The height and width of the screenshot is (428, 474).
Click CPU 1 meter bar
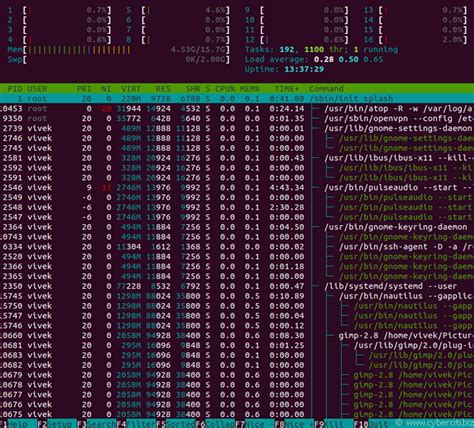(59, 10)
